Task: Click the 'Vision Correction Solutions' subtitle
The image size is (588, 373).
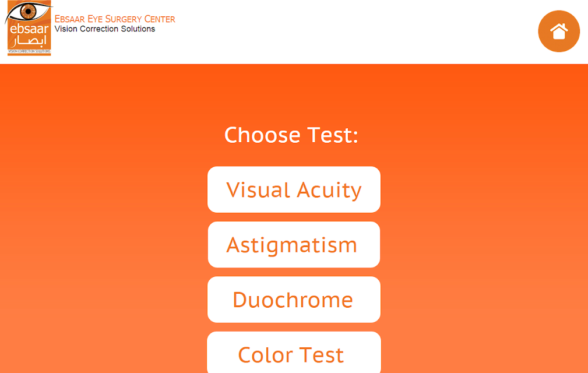Action: point(105,29)
